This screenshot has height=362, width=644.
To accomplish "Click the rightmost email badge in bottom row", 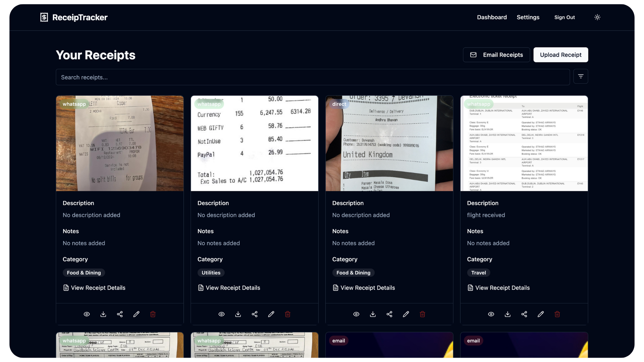I will click(474, 341).
